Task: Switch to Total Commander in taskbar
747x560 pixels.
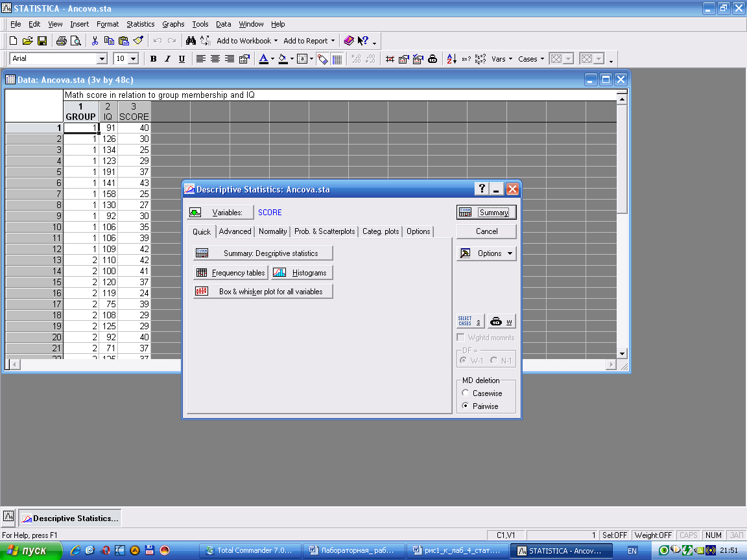Action: [250, 550]
